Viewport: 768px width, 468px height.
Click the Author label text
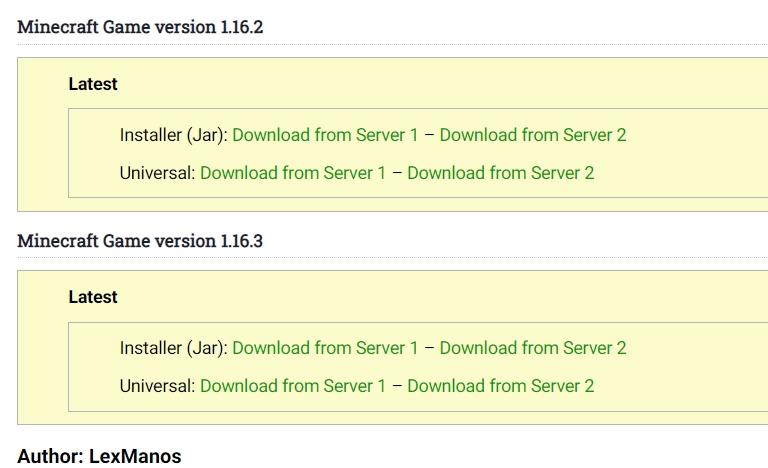click(50, 456)
